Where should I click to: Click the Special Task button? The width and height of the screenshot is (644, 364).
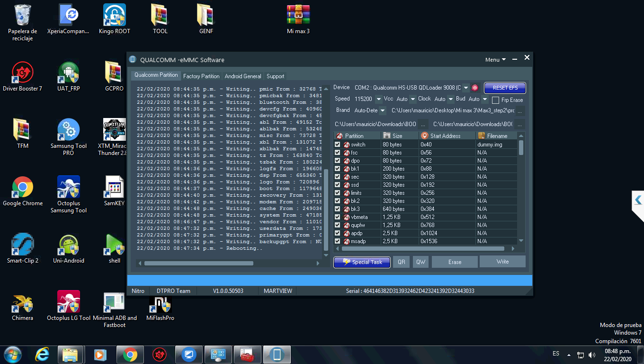click(362, 262)
